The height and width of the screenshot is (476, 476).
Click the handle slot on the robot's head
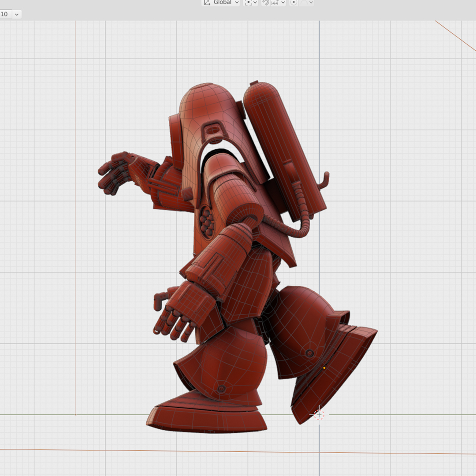click(213, 130)
